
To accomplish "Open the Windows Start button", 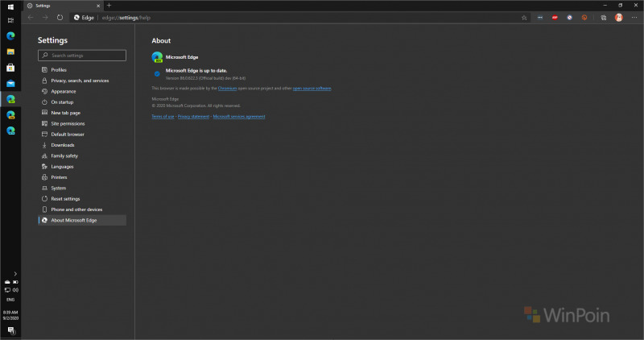I will click(x=10, y=6).
